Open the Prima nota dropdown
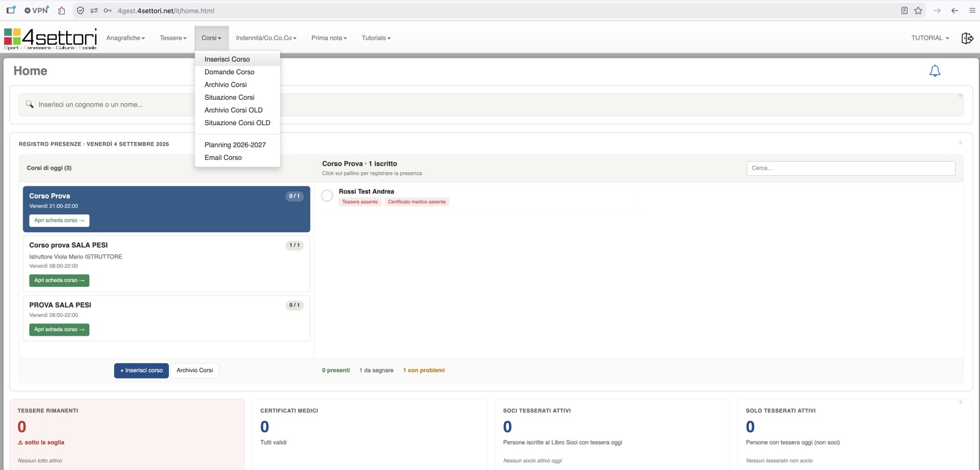 329,38
